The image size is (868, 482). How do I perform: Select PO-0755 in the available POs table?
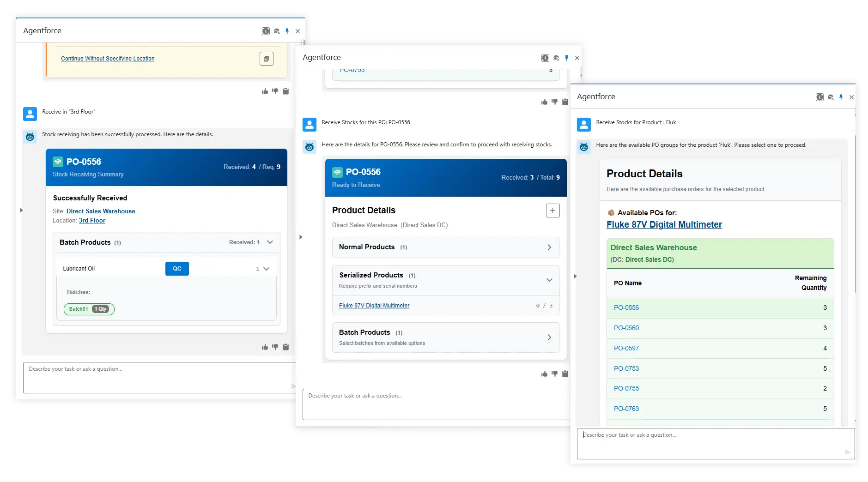coord(626,388)
